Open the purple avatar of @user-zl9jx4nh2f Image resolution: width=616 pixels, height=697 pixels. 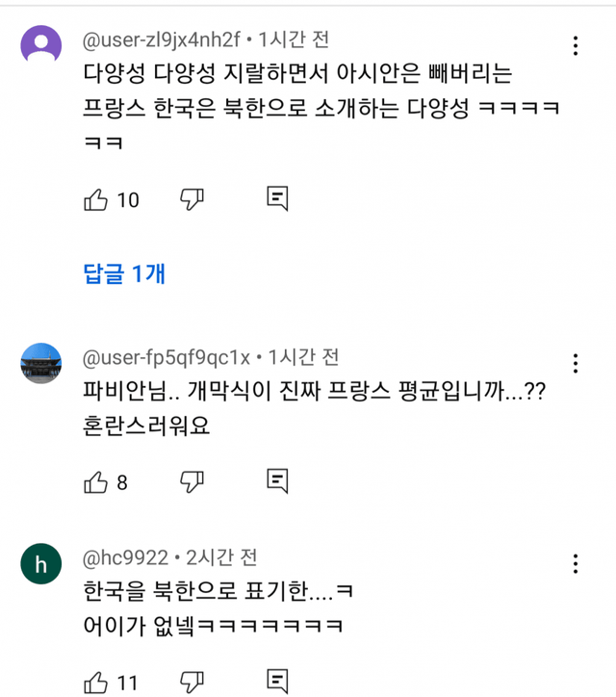coord(40,44)
